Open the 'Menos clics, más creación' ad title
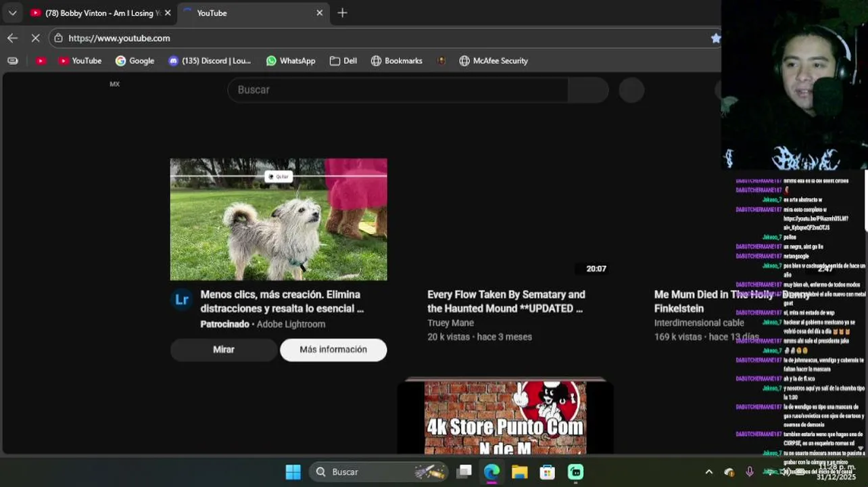 tap(282, 302)
